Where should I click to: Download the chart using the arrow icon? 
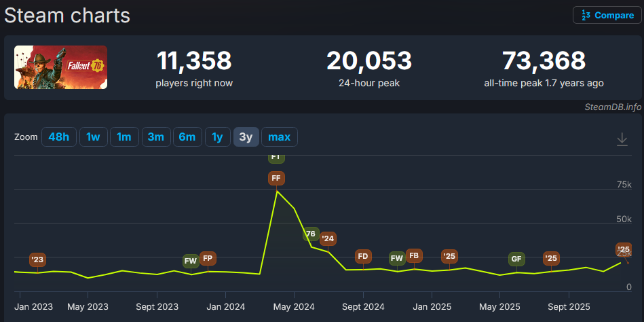[622, 139]
